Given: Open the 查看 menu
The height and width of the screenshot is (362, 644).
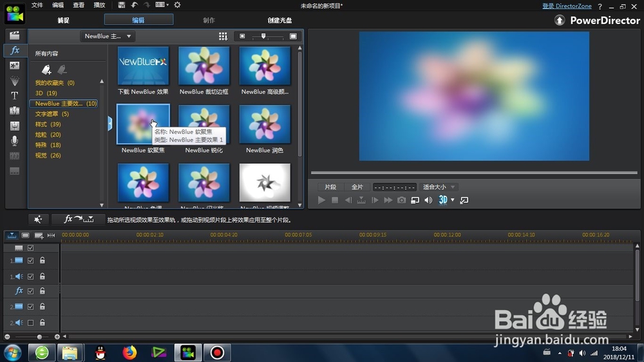Looking at the screenshot, I should coord(79,5).
